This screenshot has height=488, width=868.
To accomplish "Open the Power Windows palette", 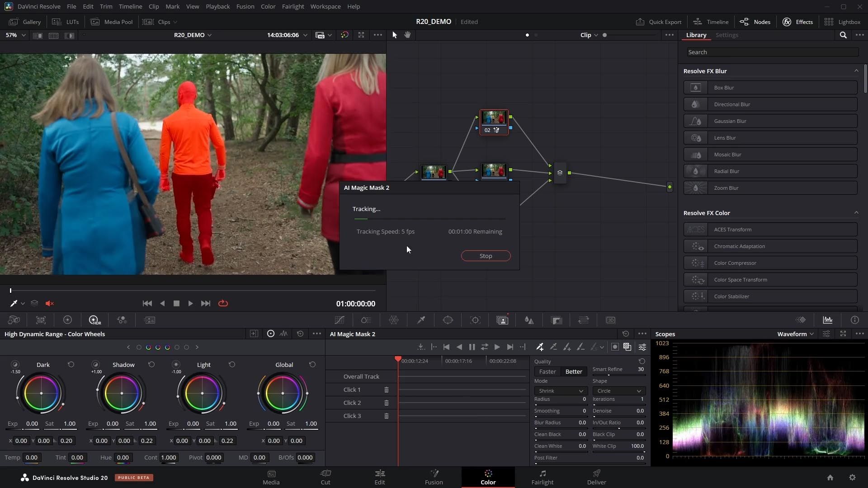I will [x=448, y=320].
